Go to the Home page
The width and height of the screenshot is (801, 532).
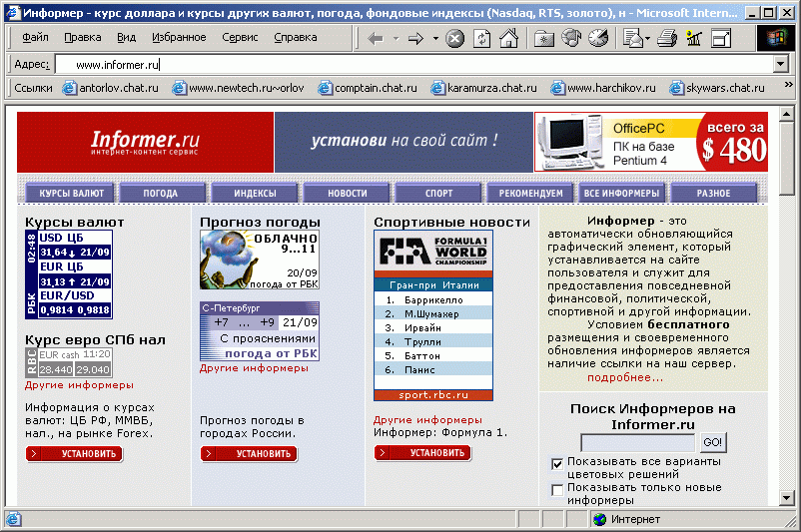click(x=508, y=38)
